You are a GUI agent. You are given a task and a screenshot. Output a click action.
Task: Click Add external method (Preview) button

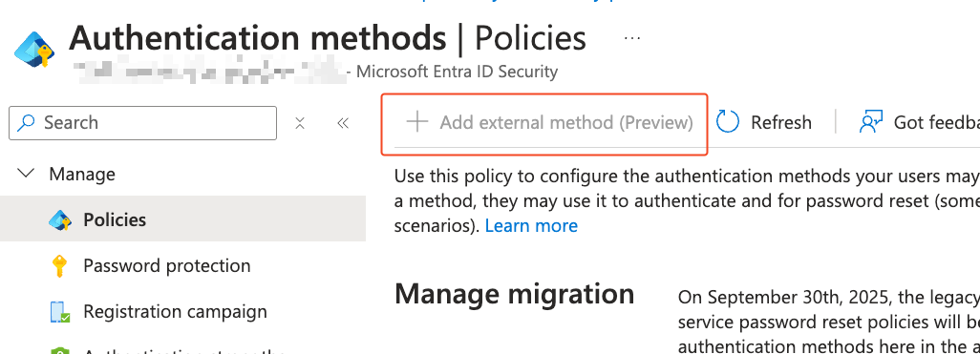(x=544, y=123)
